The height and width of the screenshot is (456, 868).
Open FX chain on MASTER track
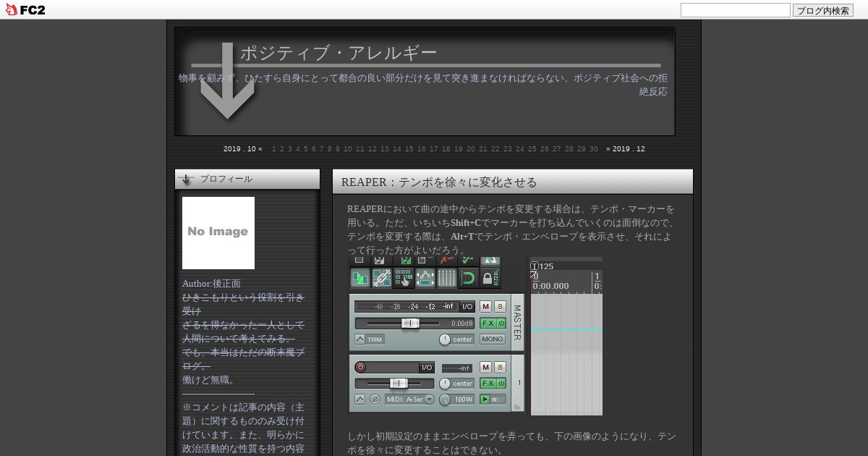(488, 324)
